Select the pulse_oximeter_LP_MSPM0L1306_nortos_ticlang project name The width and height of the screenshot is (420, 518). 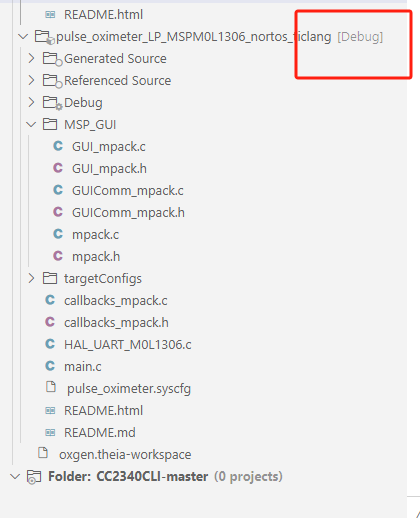[194, 37]
